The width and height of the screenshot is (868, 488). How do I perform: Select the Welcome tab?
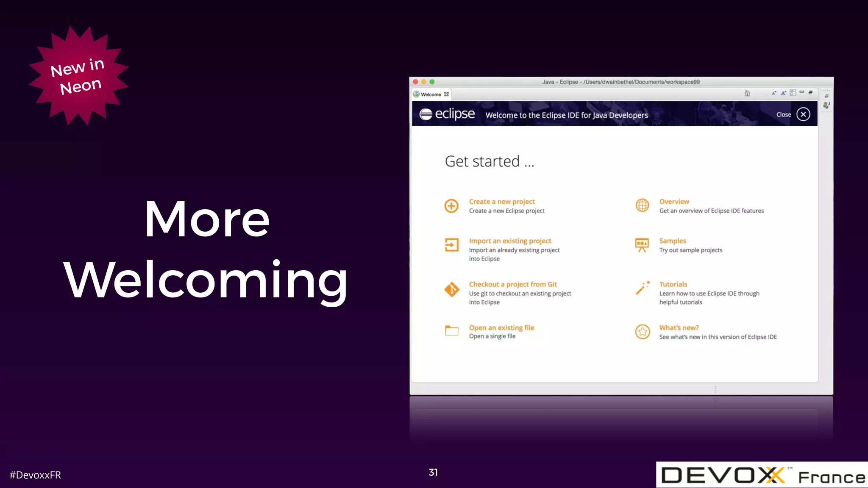[431, 94]
